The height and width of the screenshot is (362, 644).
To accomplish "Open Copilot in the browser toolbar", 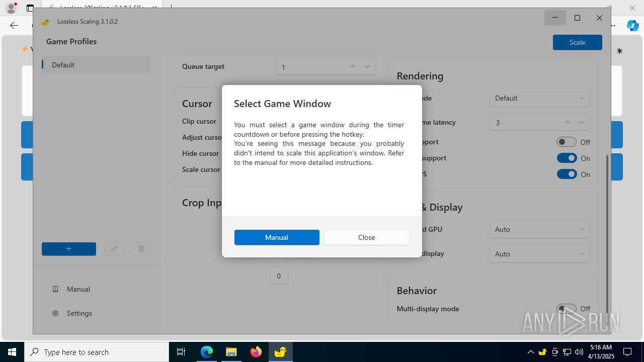I will click(632, 25).
